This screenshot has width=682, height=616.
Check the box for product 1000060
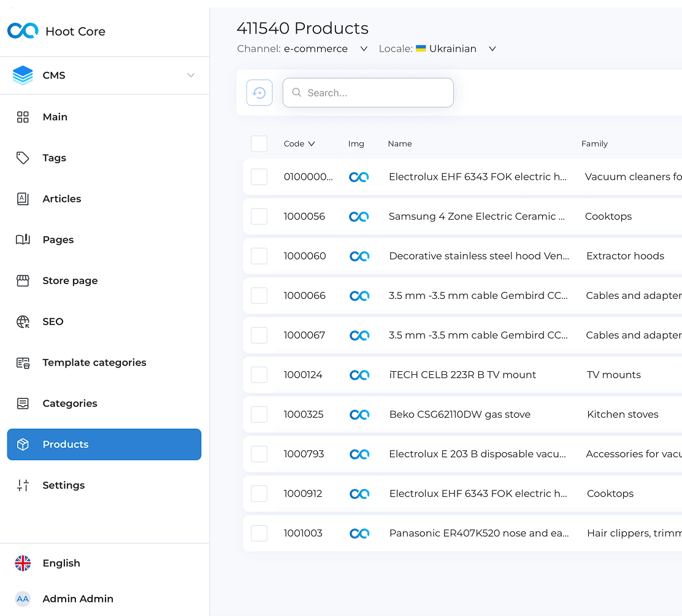259,256
